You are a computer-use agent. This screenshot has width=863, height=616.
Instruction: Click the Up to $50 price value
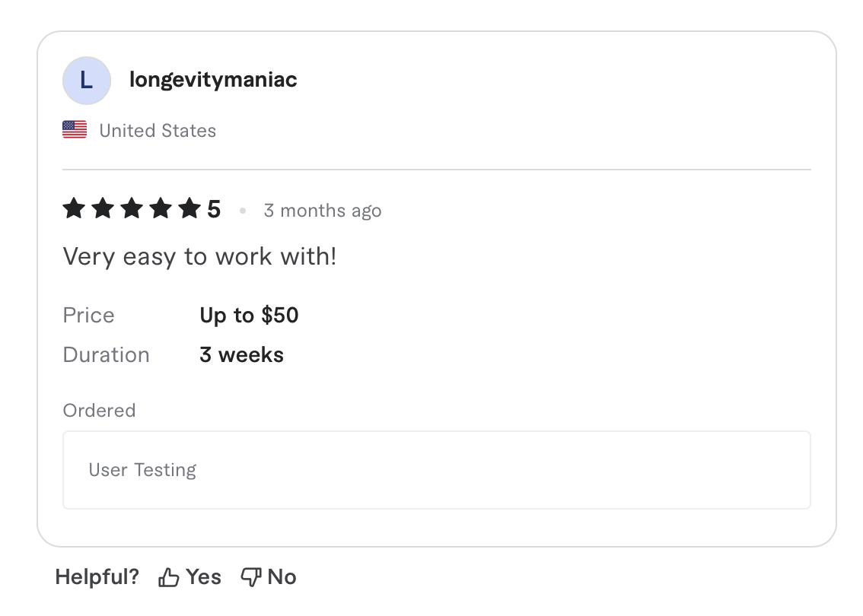(249, 314)
